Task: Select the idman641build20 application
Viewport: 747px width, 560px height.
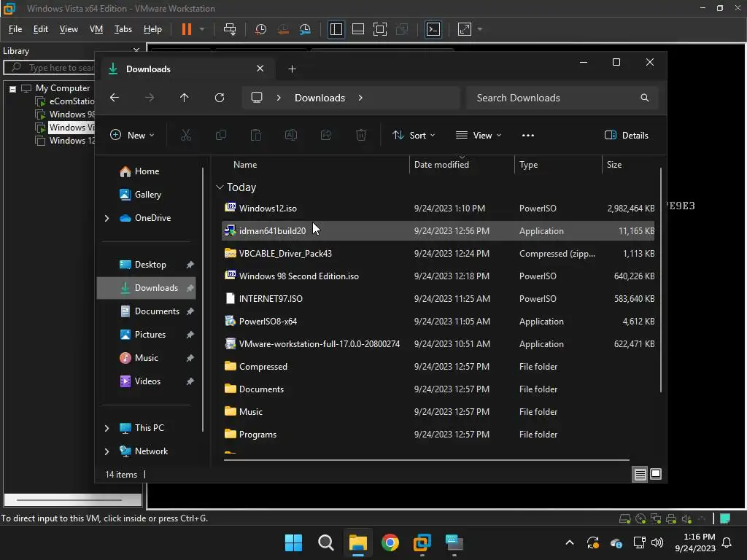Action: coord(438,231)
